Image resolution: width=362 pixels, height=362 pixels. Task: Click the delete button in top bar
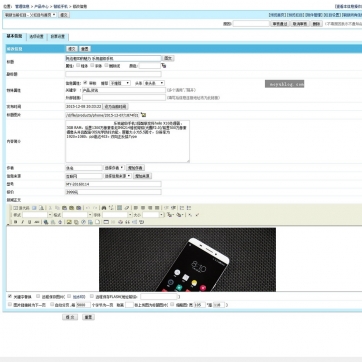pyautogui.click(x=316, y=24)
